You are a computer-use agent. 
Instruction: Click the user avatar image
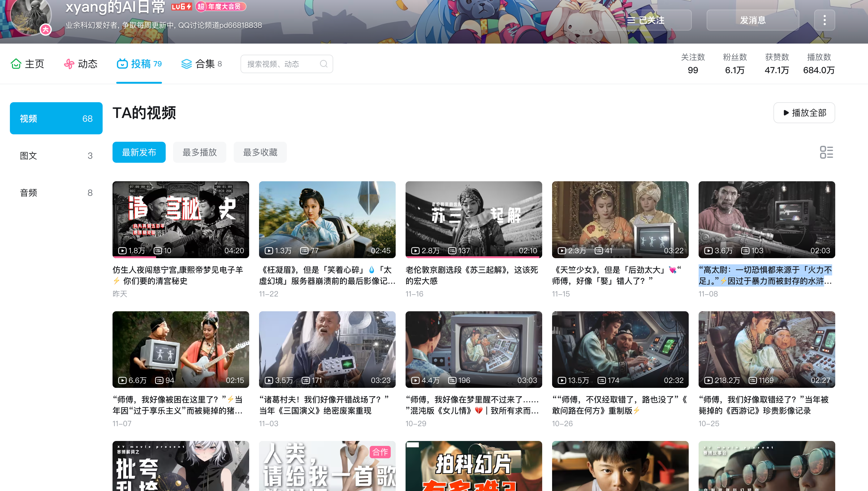pos(30,15)
